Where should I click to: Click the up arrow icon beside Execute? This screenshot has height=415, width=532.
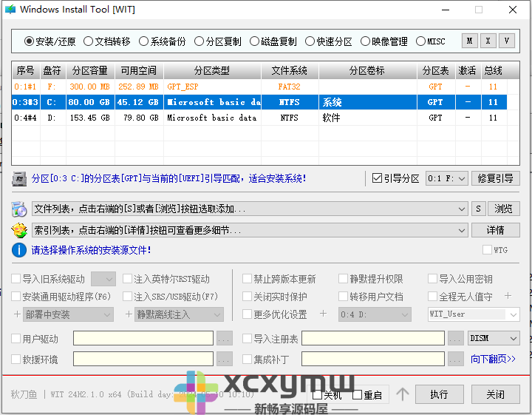(x=403, y=394)
